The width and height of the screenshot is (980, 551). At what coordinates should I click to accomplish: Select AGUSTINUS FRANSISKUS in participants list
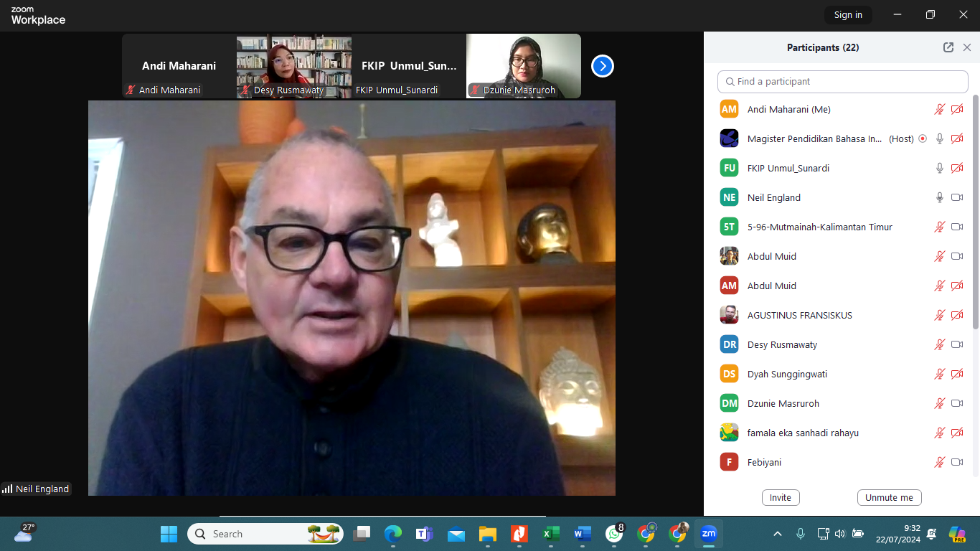tap(800, 315)
